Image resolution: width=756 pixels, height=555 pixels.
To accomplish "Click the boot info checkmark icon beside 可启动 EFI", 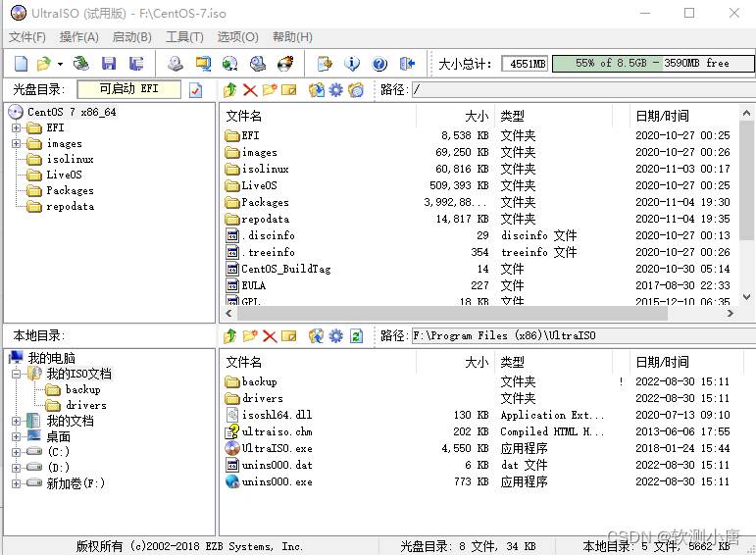I will 195,90.
